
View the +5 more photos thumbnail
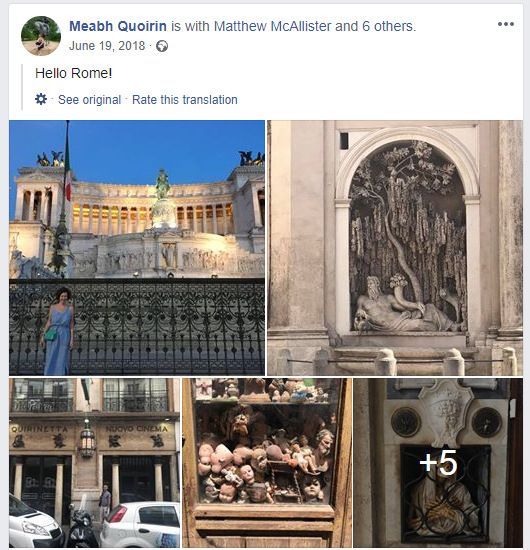pos(438,463)
